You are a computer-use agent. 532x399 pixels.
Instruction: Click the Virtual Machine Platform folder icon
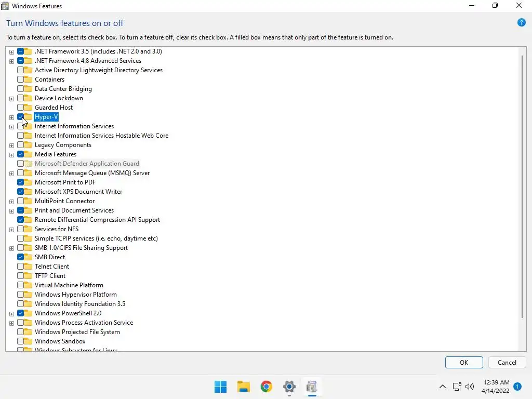click(x=29, y=285)
